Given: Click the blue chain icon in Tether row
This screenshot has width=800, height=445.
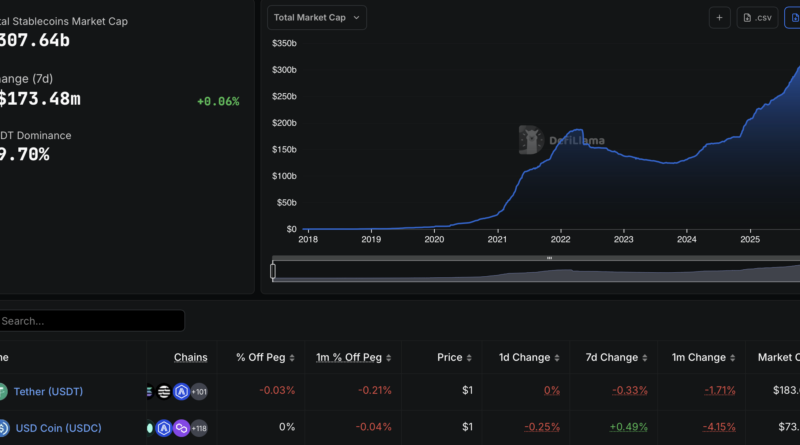Looking at the screenshot, I should (181, 391).
